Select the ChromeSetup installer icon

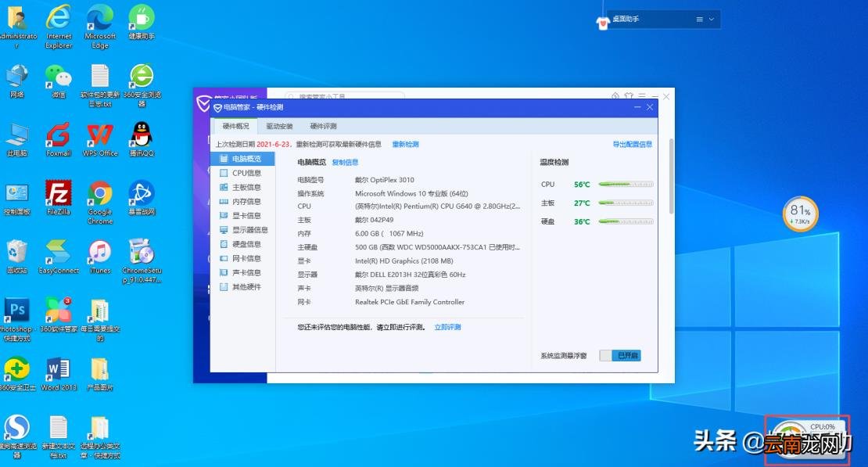(x=142, y=261)
